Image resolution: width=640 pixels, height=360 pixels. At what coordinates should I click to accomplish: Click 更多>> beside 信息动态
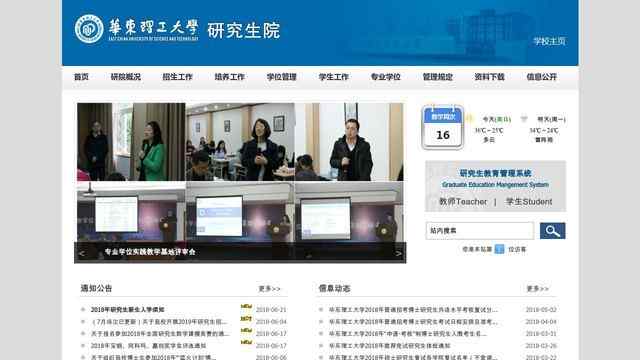point(538,289)
